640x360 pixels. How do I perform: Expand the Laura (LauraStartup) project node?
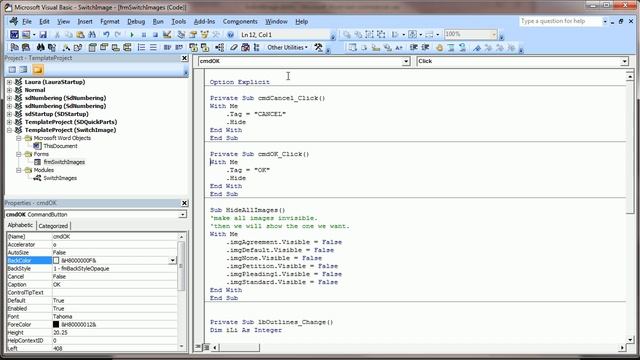click(9, 82)
